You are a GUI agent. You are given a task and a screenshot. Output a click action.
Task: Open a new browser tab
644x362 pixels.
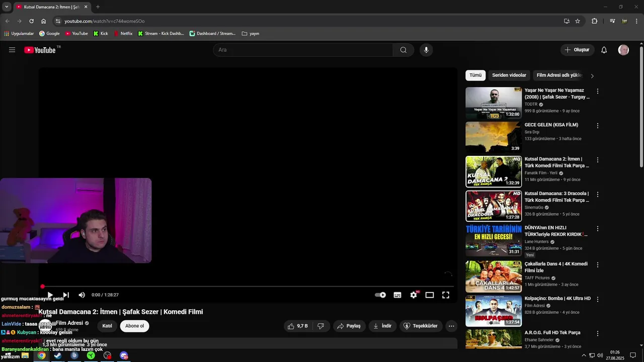[x=98, y=7]
